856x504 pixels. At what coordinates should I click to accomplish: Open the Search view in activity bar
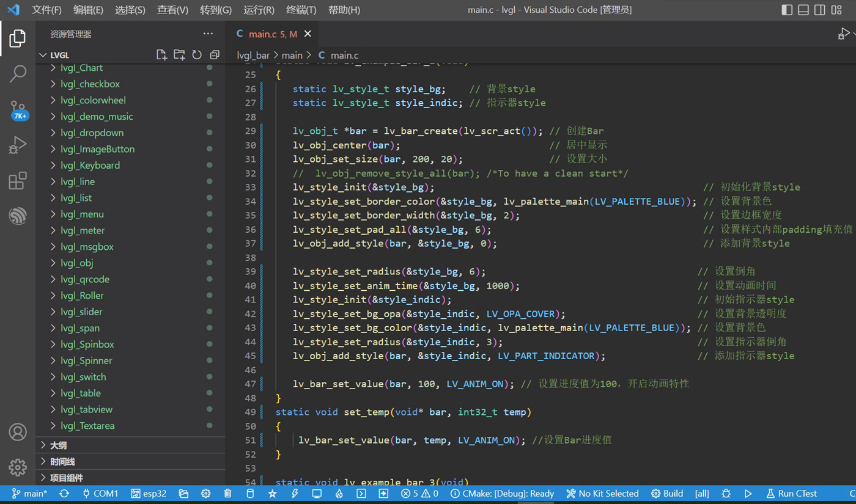tap(18, 74)
